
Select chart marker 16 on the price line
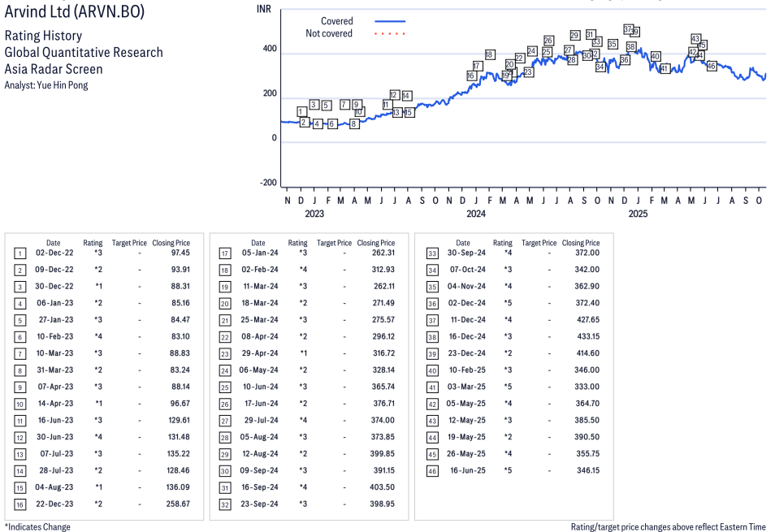(x=471, y=76)
